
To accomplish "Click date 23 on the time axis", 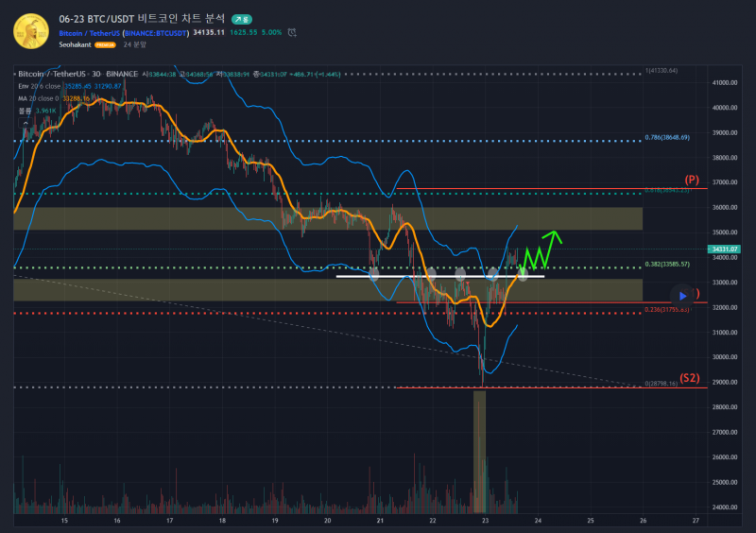I will tap(485, 521).
